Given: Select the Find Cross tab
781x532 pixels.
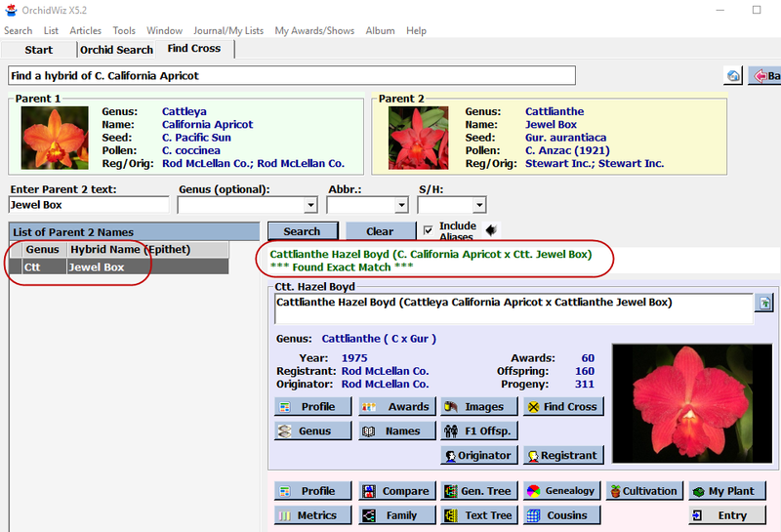Looking at the screenshot, I should click(194, 48).
